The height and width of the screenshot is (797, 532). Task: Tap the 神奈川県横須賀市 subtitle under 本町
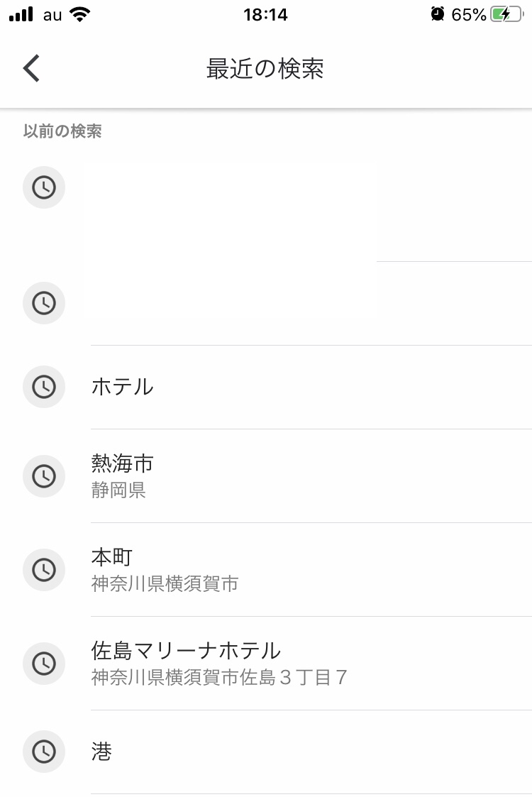tap(165, 584)
